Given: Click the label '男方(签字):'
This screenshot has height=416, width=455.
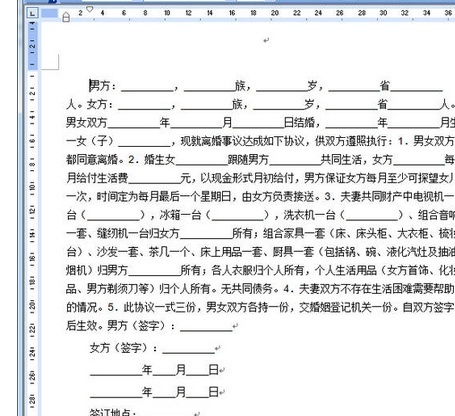Looking at the screenshot, I should coord(141,325).
